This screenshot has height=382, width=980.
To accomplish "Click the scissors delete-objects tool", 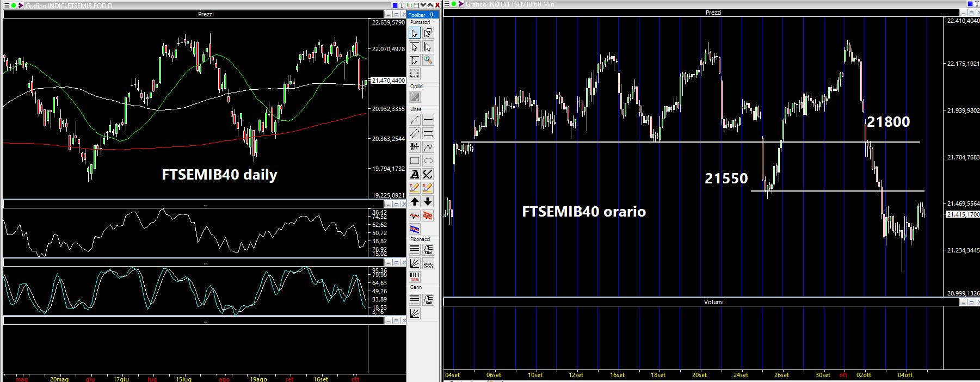I will pos(428,174).
